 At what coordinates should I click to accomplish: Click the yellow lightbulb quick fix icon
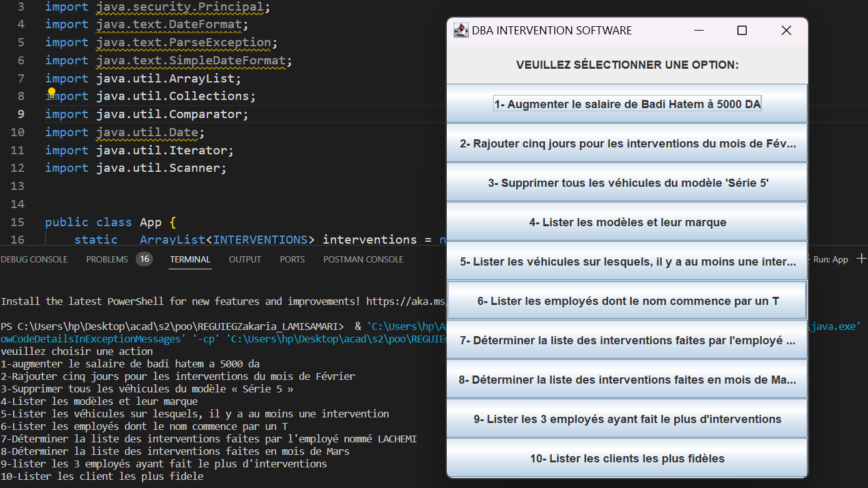tap(52, 92)
